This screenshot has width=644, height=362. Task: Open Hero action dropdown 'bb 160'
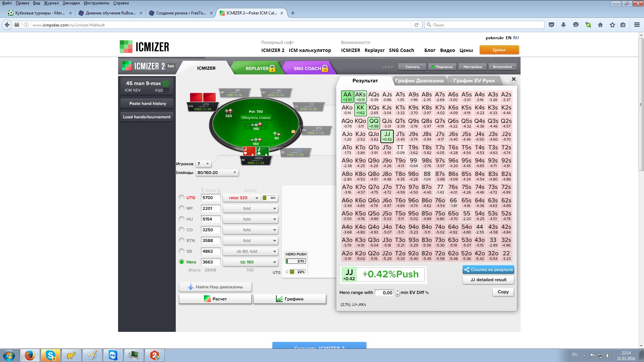(251, 262)
